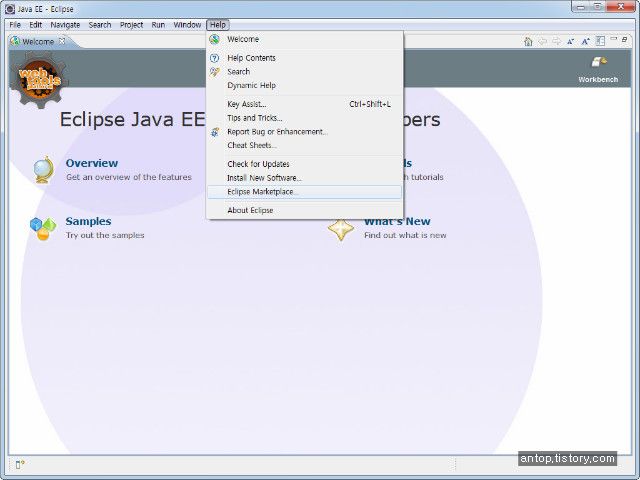Click the What's New star icon
The width and height of the screenshot is (640, 480).
(x=341, y=230)
